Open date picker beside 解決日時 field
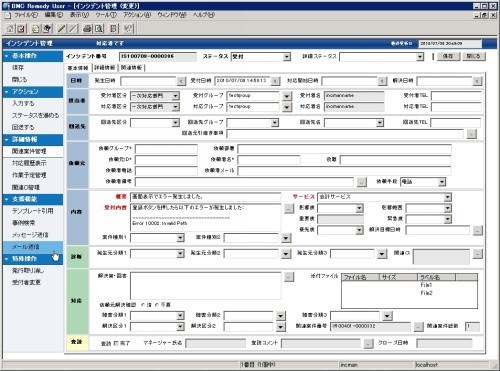 (477, 81)
